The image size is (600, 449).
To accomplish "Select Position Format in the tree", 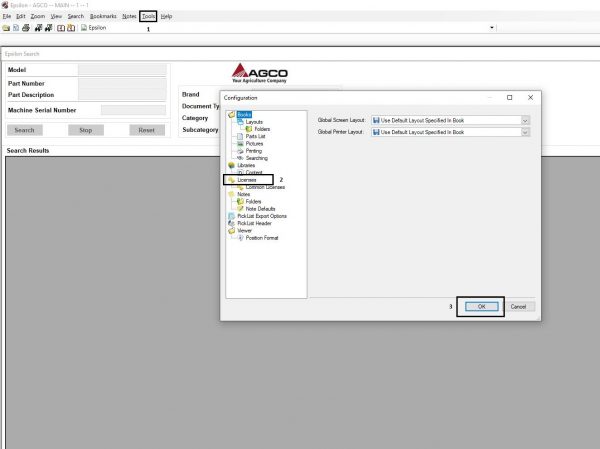I will tap(262, 238).
